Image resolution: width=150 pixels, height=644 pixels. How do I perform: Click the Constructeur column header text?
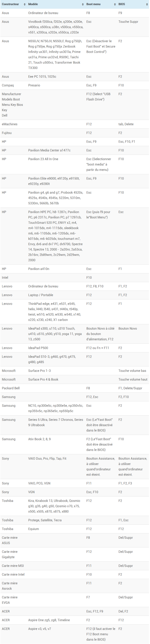tap(11, 4)
